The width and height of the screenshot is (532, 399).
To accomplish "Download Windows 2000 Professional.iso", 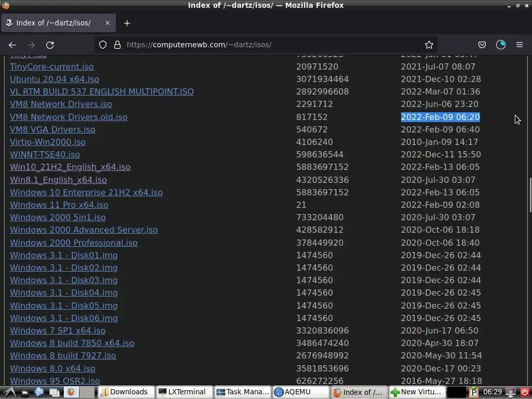I will (74, 243).
